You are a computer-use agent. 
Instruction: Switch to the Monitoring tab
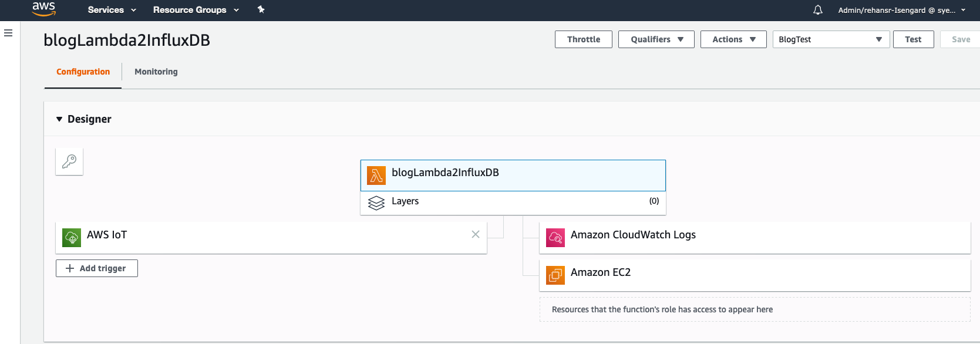[x=156, y=72]
